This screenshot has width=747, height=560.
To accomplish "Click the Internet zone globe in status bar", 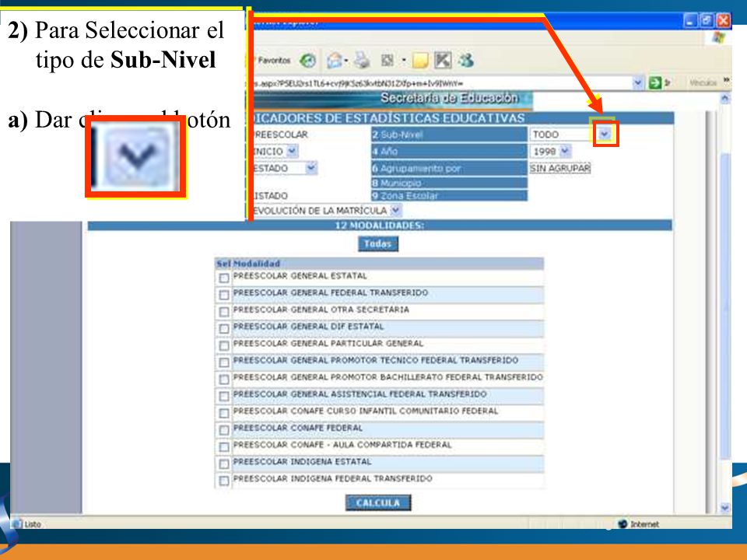I will point(622,523).
